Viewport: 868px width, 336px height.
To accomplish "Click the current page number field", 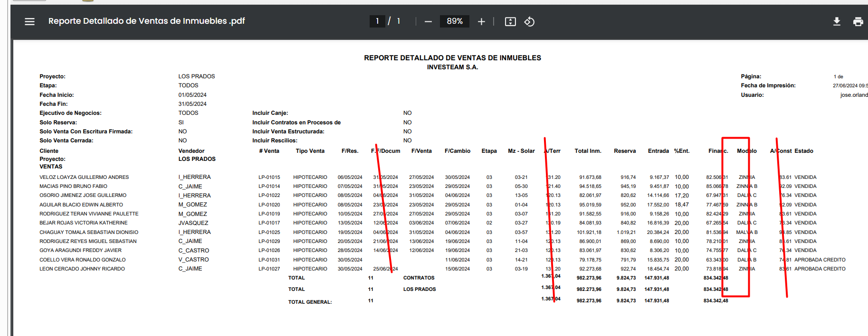I will (x=377, y=21).
